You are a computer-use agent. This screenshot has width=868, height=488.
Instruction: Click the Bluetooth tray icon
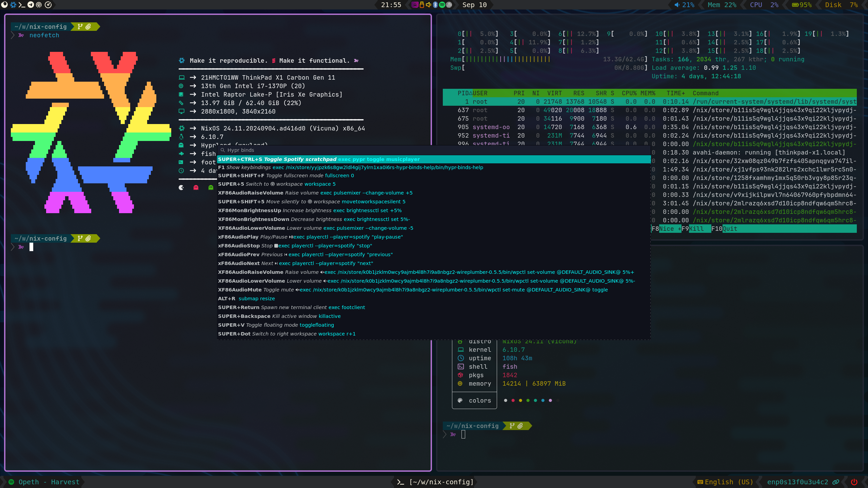(x=435, y=5)
